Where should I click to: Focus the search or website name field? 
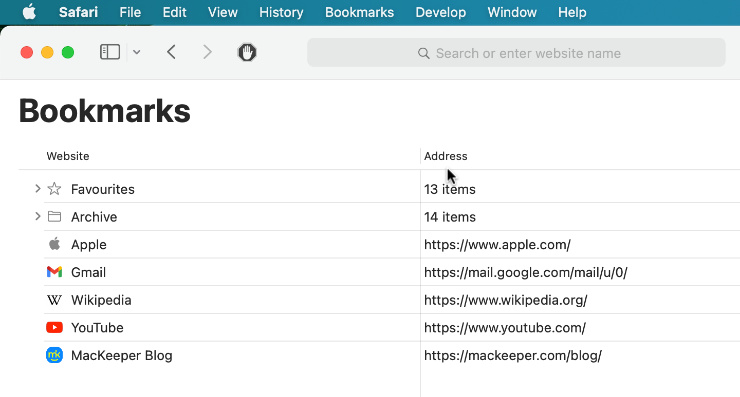point(516,53)
